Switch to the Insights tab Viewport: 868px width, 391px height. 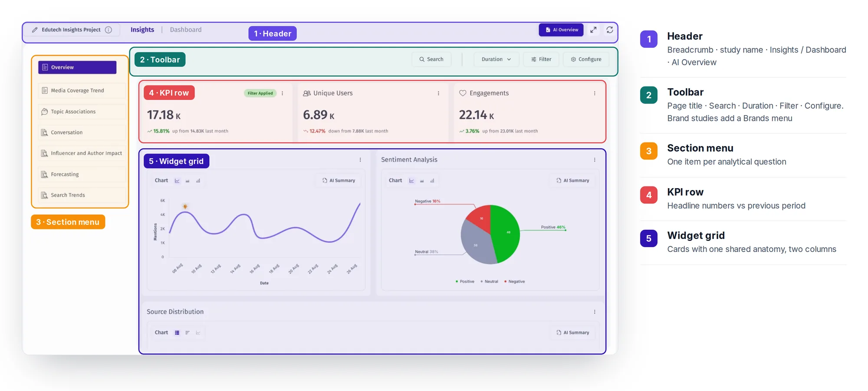pos(142,30)
